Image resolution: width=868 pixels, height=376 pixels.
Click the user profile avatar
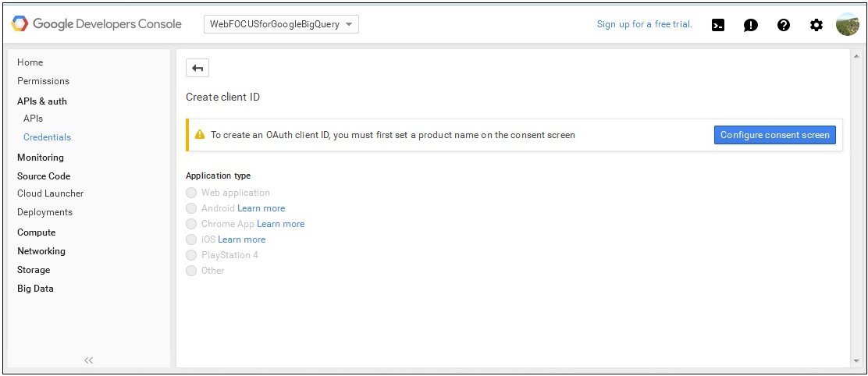(847, 24)
